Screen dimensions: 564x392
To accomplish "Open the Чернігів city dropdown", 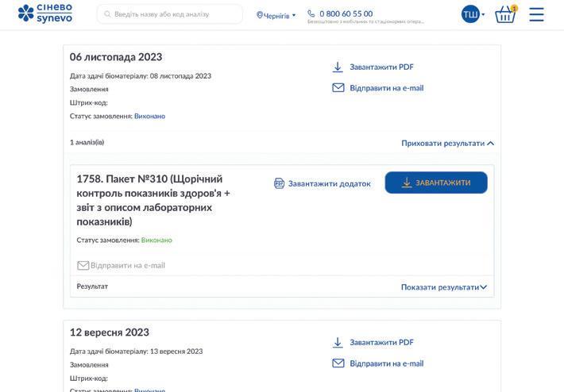I will (276, 15).
